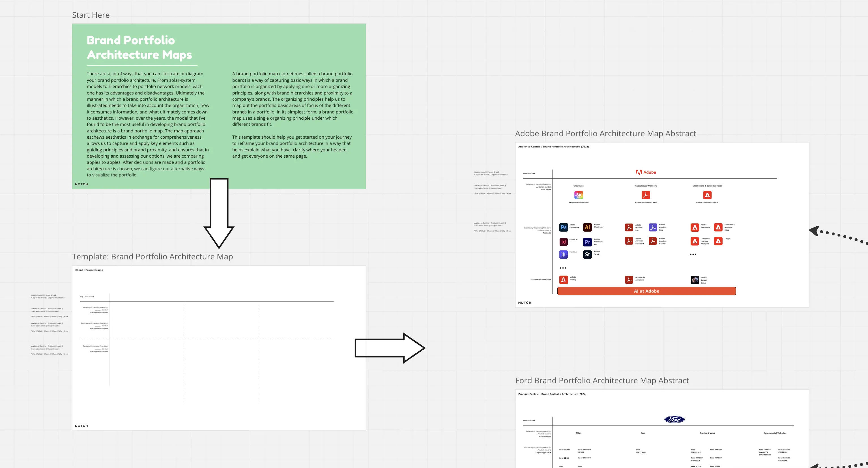Click the blue Ford oval logo

[674, 420]
